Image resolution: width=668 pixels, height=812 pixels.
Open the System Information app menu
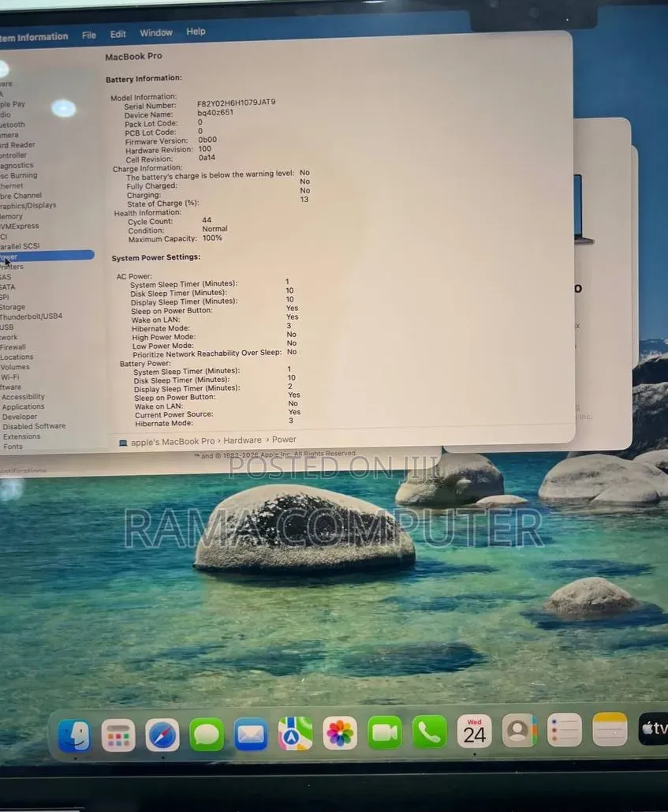pos(34,37)
